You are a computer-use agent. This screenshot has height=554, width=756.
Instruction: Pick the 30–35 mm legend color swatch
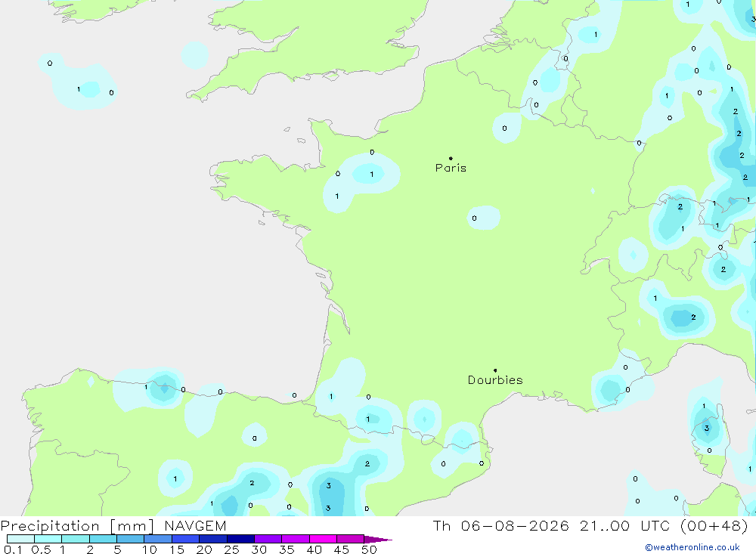(268, 539)
